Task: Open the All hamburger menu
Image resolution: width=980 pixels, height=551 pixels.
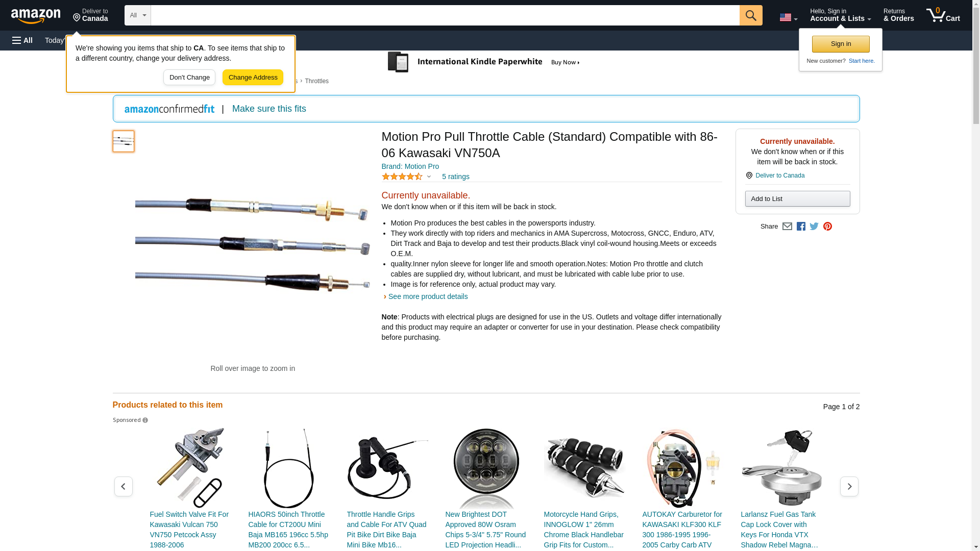Action: [x=22, y=40]
